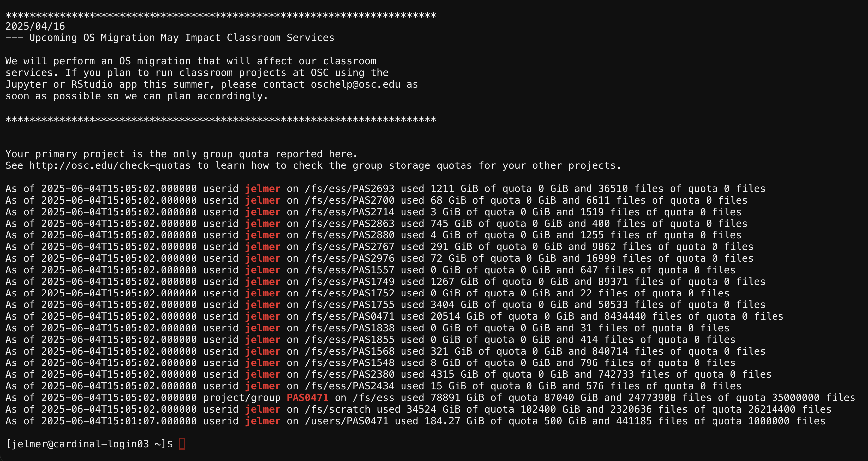
Task: Click the /users/PAS0471 home directory path
Action: (x=346, y=421)
